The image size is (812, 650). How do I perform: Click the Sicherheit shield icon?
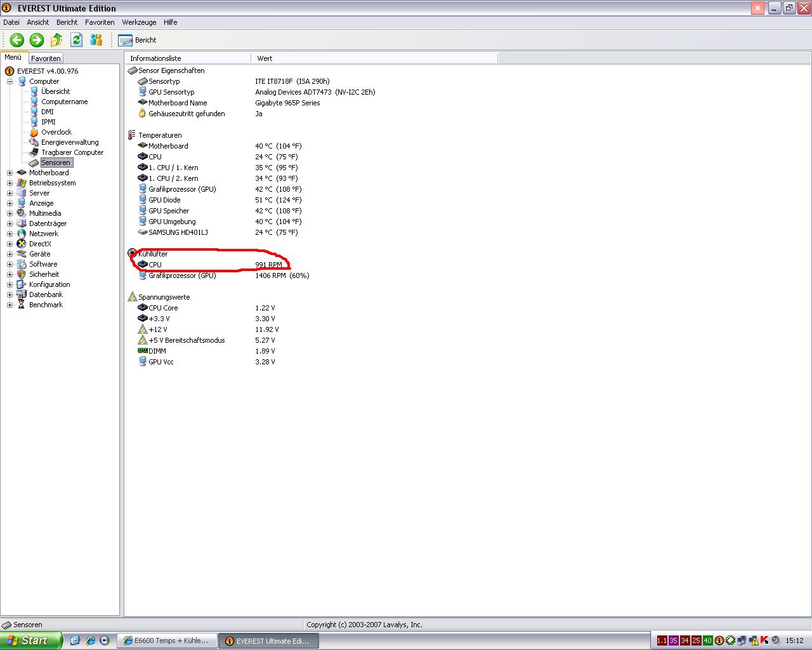[22, 274]
